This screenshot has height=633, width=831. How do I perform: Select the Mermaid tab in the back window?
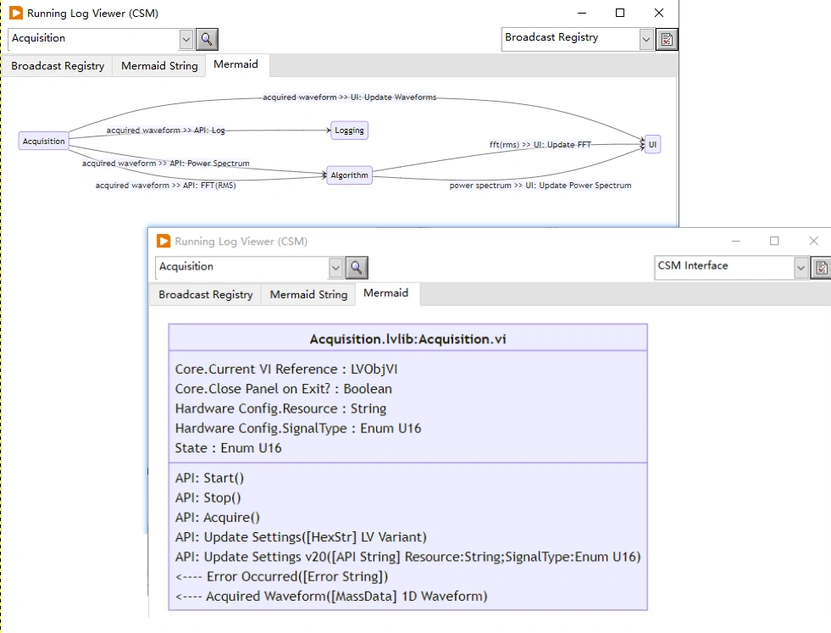[x=237, y=64]
